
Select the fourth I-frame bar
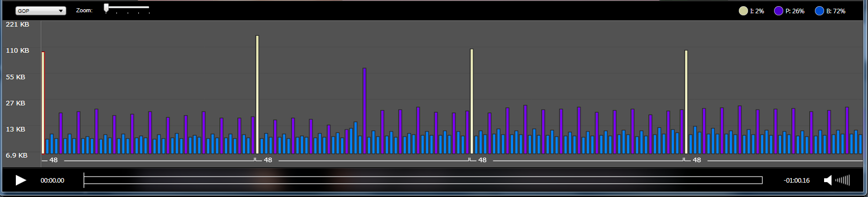(686, 102)
